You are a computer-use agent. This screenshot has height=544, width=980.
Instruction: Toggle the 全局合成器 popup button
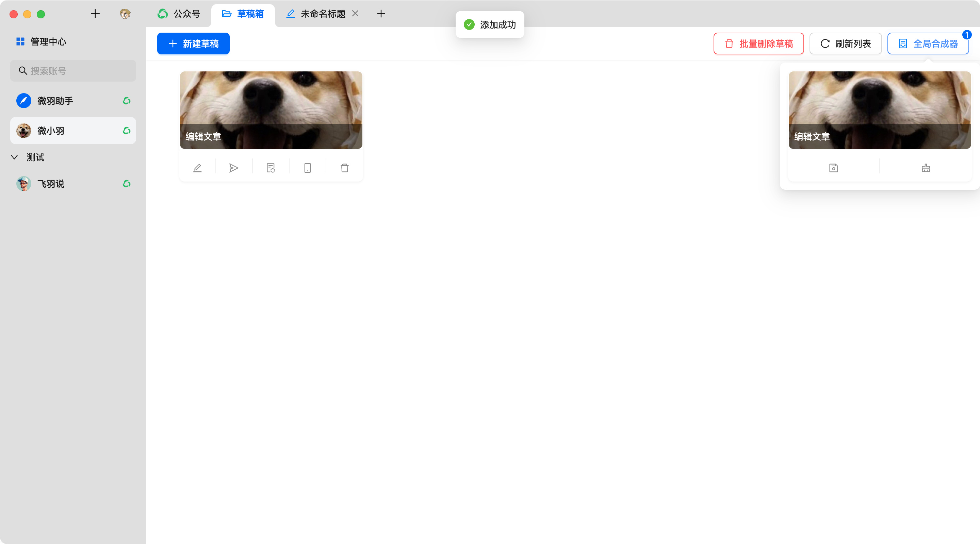pyautogui.click(x=928, y=44)
